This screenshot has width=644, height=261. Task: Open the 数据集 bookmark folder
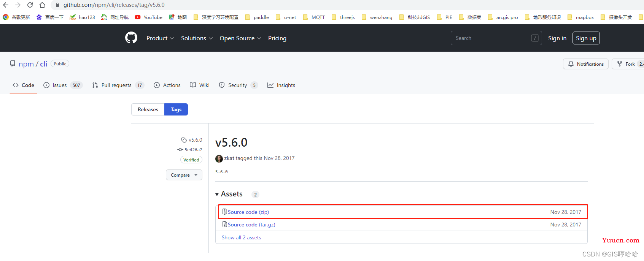coord(470,17)
